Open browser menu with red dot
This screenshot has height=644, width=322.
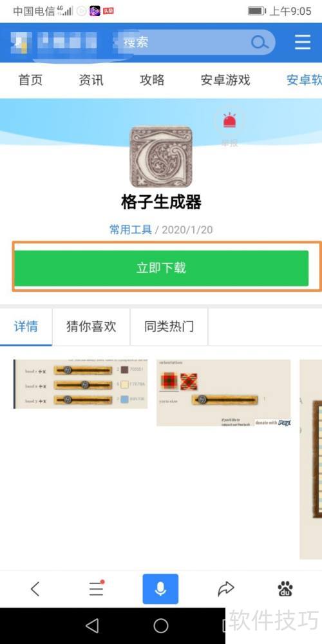tap(97, 589)
